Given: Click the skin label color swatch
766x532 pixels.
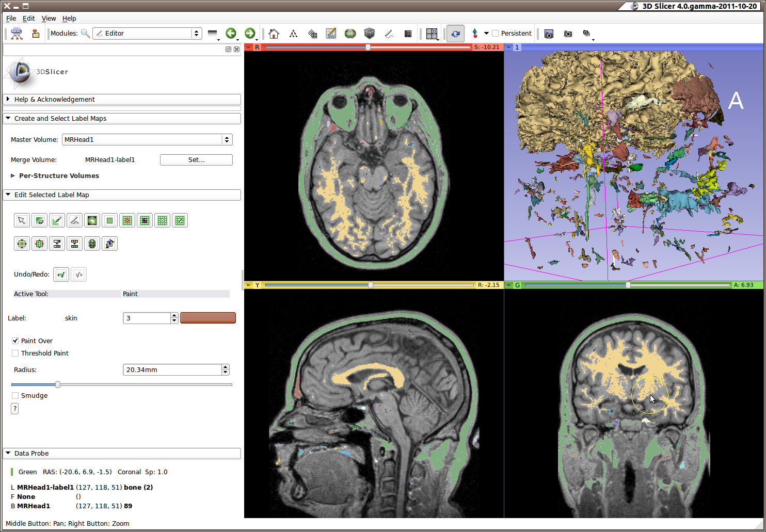Looking at the screenshot, I should point(208,318).
